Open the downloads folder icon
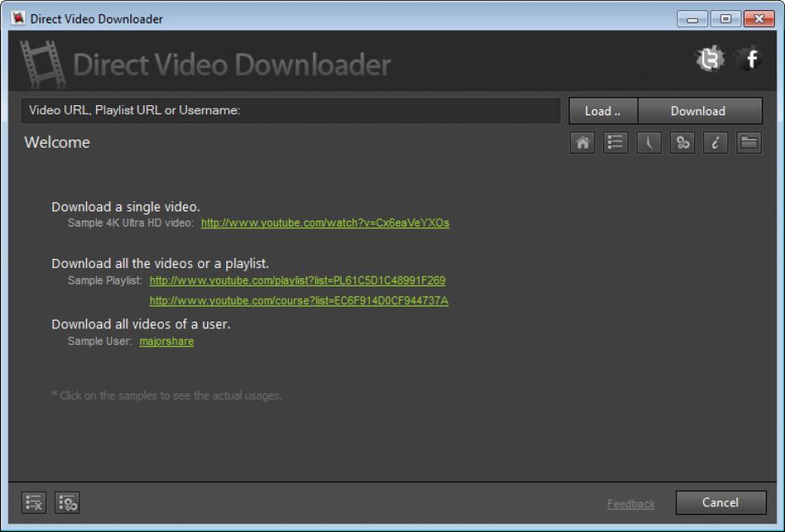 tap(749, 143)
